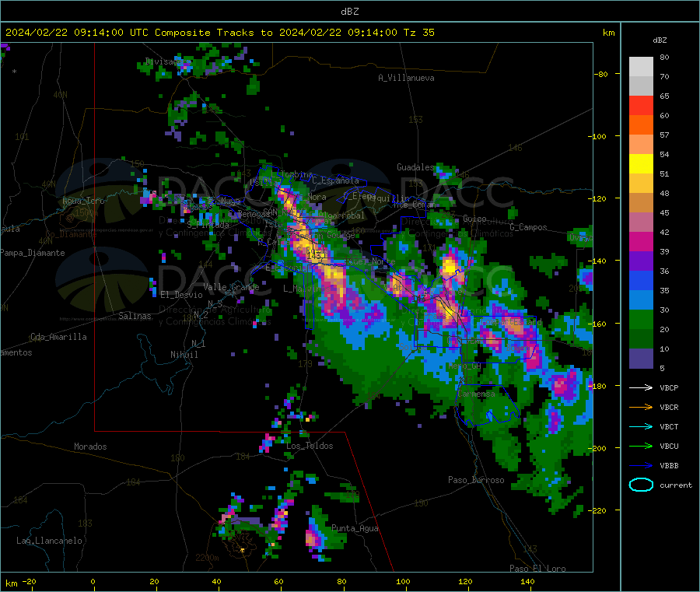Viewport: 700px width, 592px height.
Task: Click the 'Paso_El_Loro' map label
Action: (538, 569)
